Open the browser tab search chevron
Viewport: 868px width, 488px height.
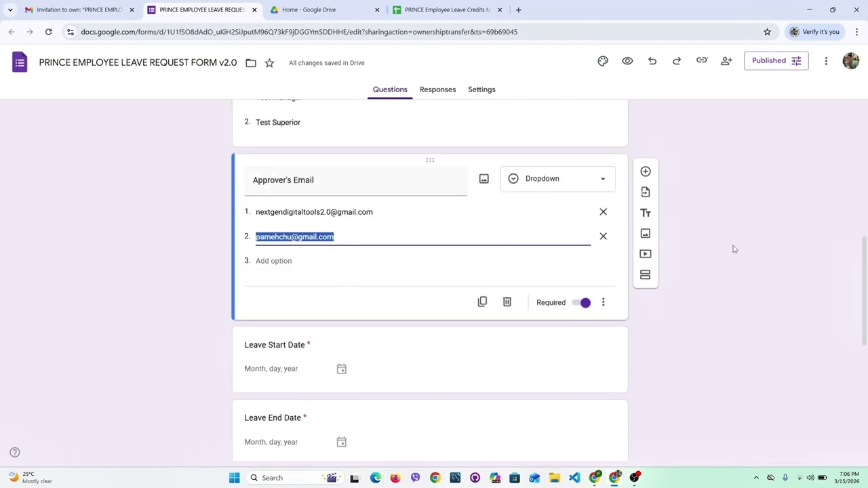pos(10,9)
